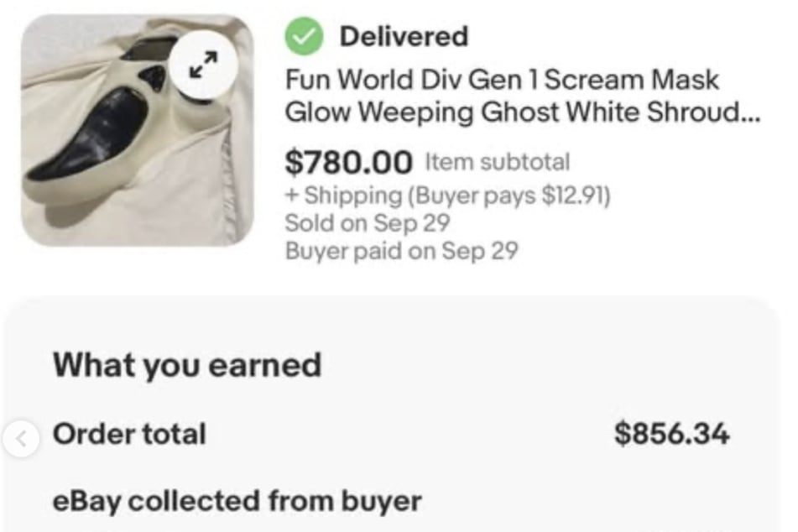The height and width of the screenshot is (532, 798).
Task: Click Buyer paid on Sep 29
Action: click(x=401, y=251)
